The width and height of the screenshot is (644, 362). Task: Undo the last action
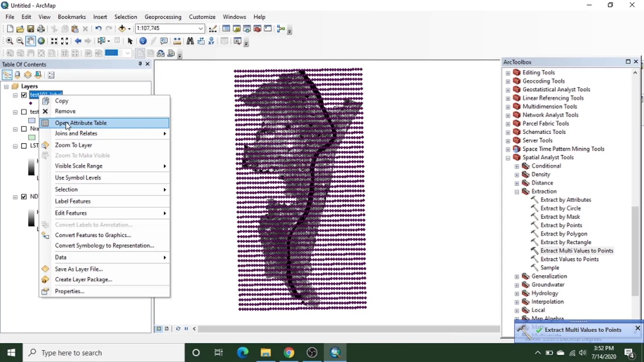pos(98,29)
